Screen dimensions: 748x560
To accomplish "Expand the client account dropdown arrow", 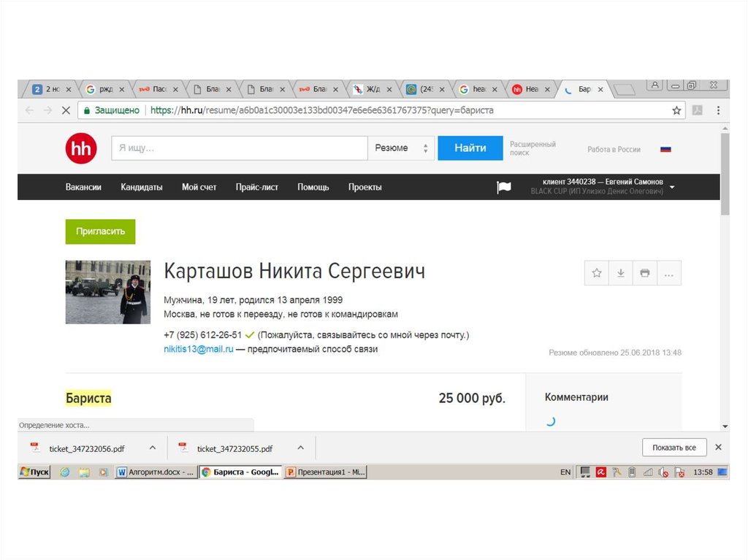I will point(672,187).
